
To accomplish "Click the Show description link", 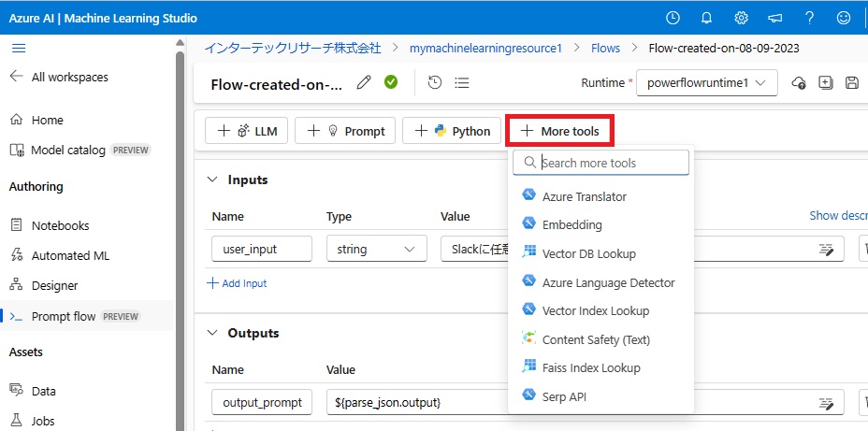I will point(839,215).
